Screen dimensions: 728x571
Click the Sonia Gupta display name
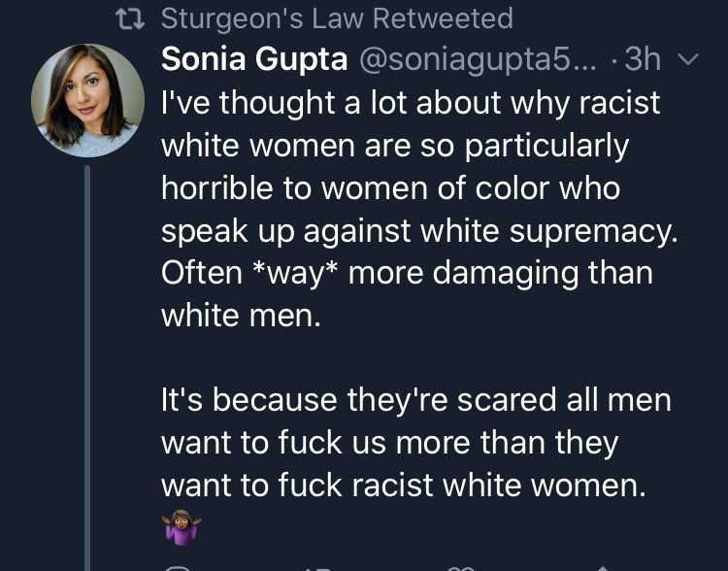(x=254, y=59)
